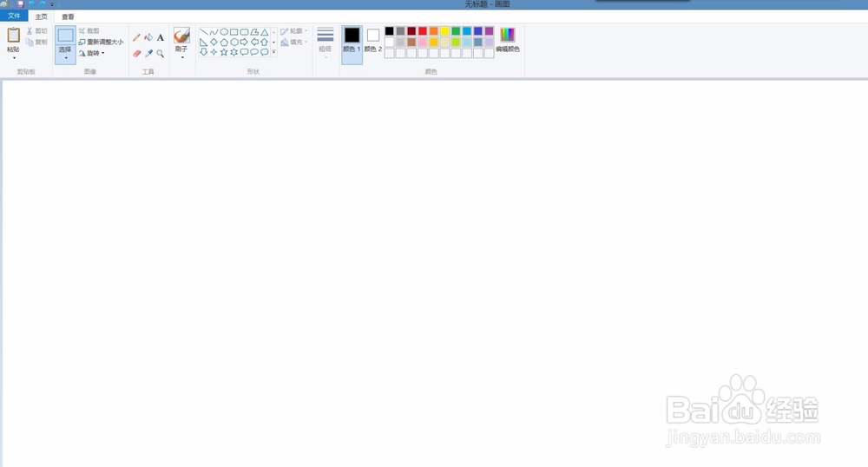Screen dimensions: 868x467
Task: Open the Paste (粘贴) dropdown arrow
Action: click(x=14, y=57)
